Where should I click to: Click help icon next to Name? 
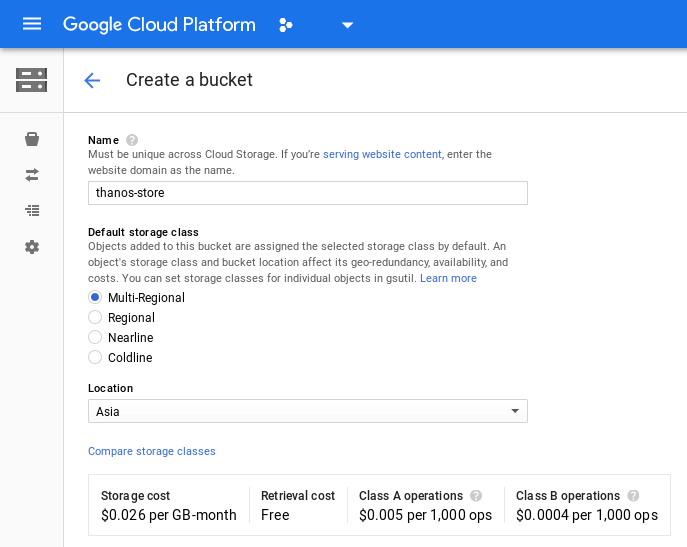tap(132, 140)
